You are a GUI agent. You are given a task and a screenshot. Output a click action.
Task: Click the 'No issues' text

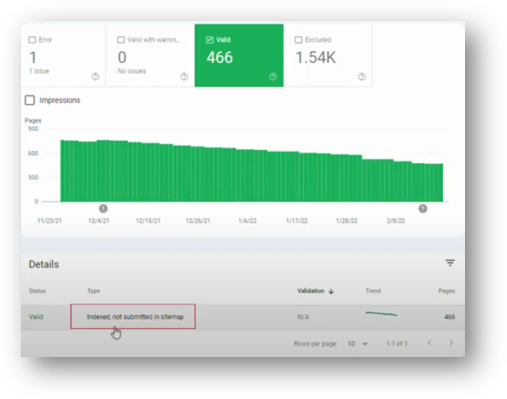coord(132,71)
